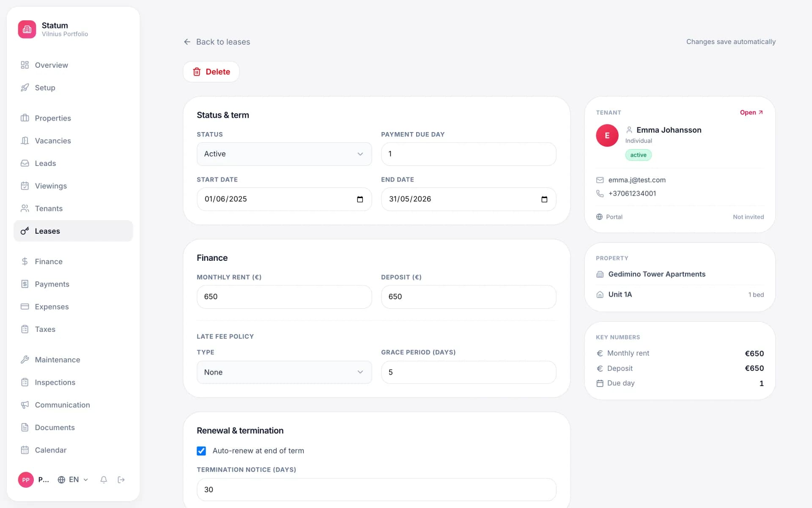Click the Delete lease button
Viewport: 812px width, 508px height.
pyautogui.click(x=211, y=72)
